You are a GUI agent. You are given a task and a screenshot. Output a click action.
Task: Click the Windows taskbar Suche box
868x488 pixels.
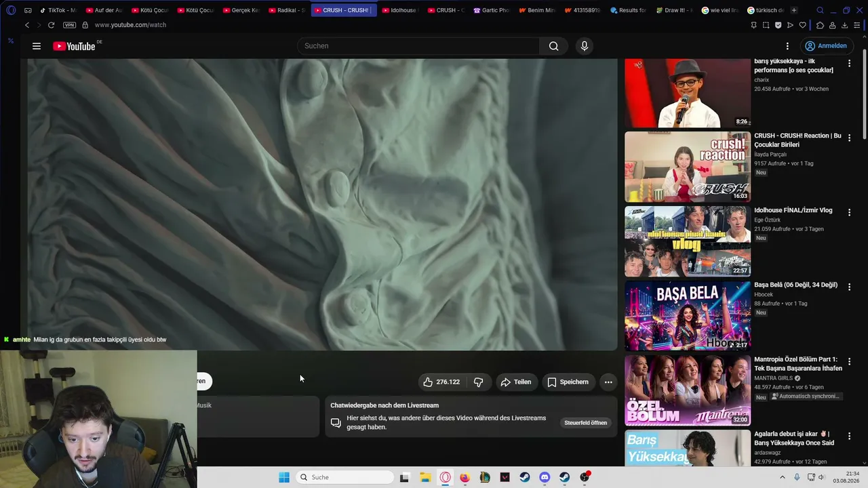coord(344,477)
